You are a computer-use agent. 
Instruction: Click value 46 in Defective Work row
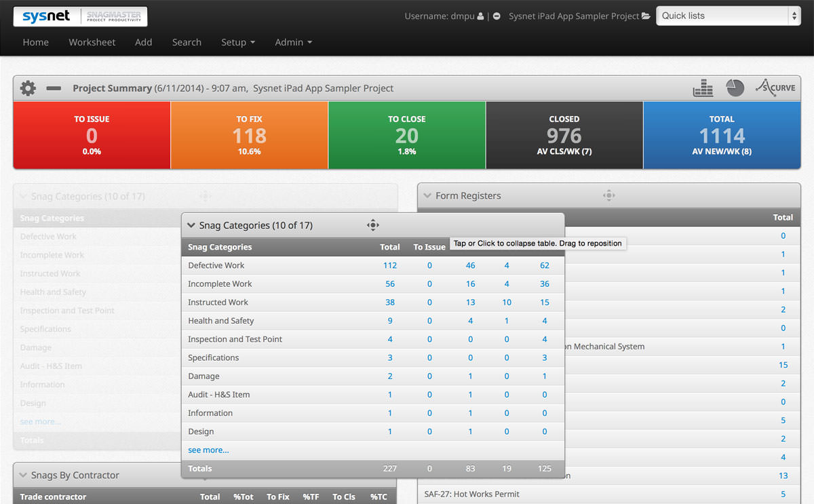(x=470, y=265)
